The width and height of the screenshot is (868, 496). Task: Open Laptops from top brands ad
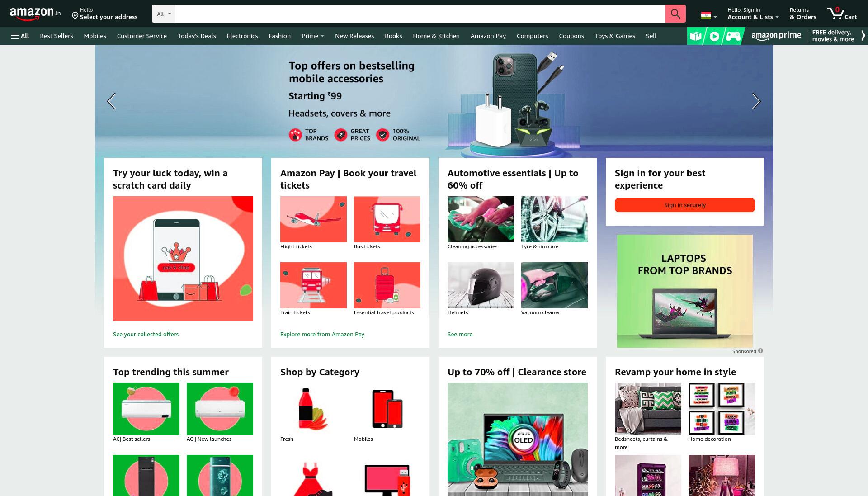click(685, 291)
